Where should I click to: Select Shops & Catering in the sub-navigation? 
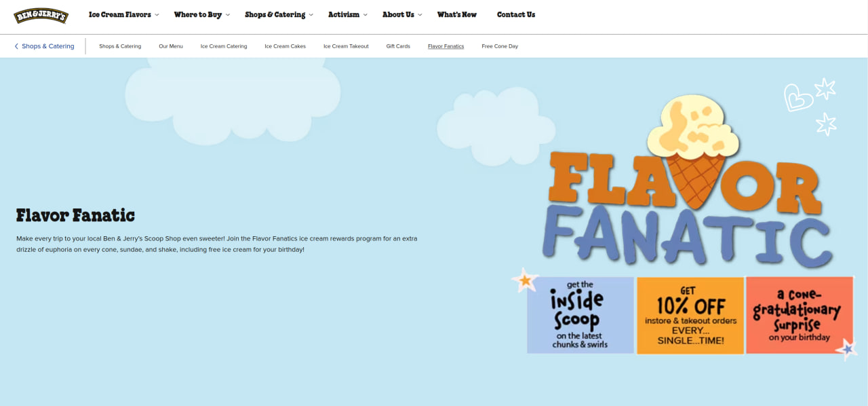[x=120, y=46]
